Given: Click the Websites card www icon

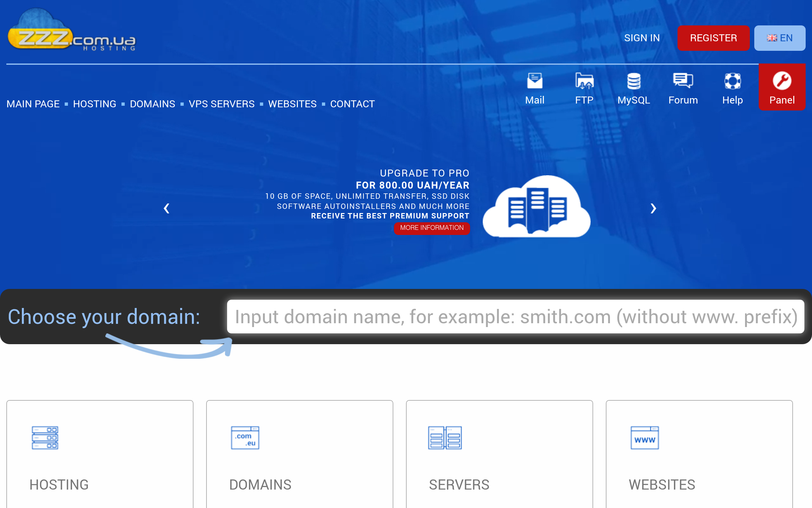Looking at the screenshot, I should [645, 438].
